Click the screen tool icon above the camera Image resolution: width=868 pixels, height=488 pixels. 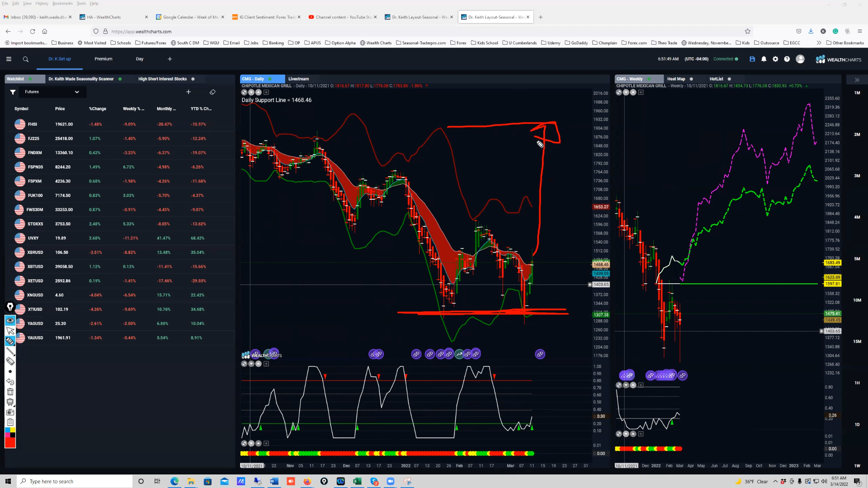(x=10, y=402)
